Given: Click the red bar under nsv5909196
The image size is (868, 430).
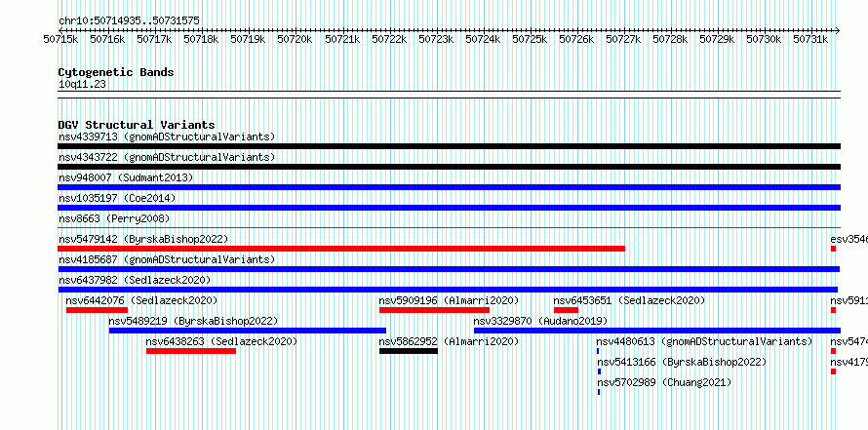Looking at the screenshot, I should pyautogui.click(x=435, y=310).
